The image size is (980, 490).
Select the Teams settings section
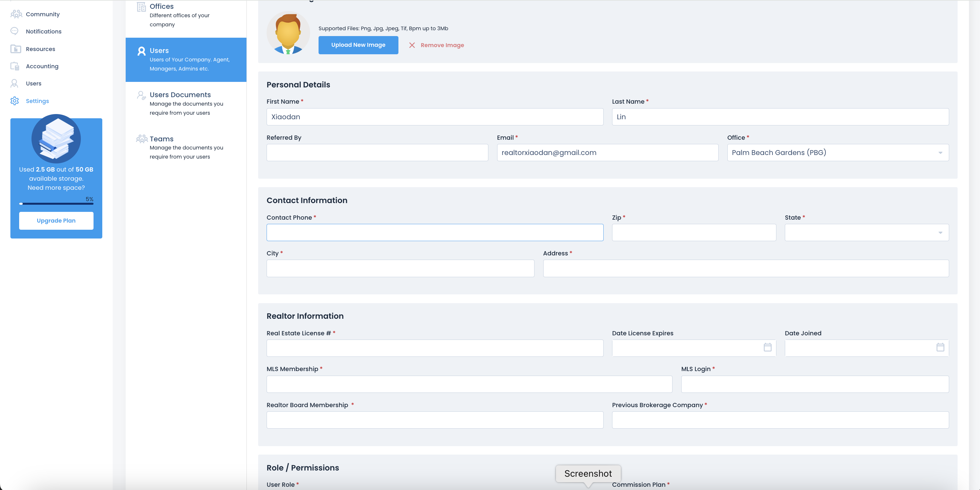pyautogui.click(x=186, y=148)
